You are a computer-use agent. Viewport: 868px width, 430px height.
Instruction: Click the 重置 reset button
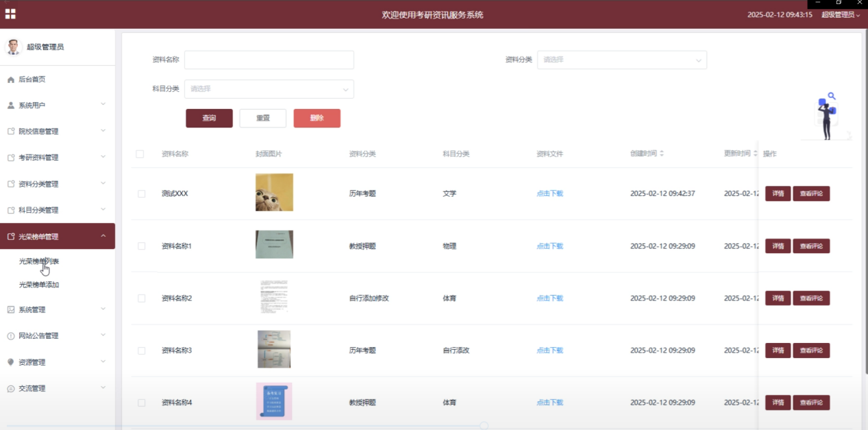(263, 119)
